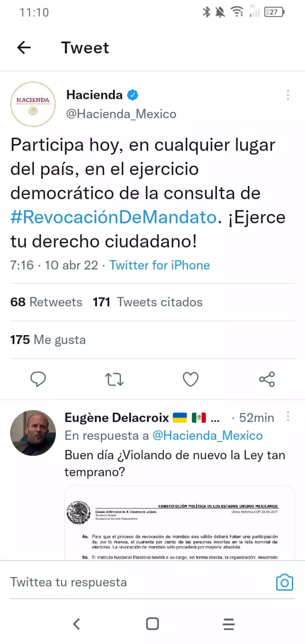Expand the attached Constitución document image
Image resolution: width=305 pixels, height=644 pixels.
[180, 523]
